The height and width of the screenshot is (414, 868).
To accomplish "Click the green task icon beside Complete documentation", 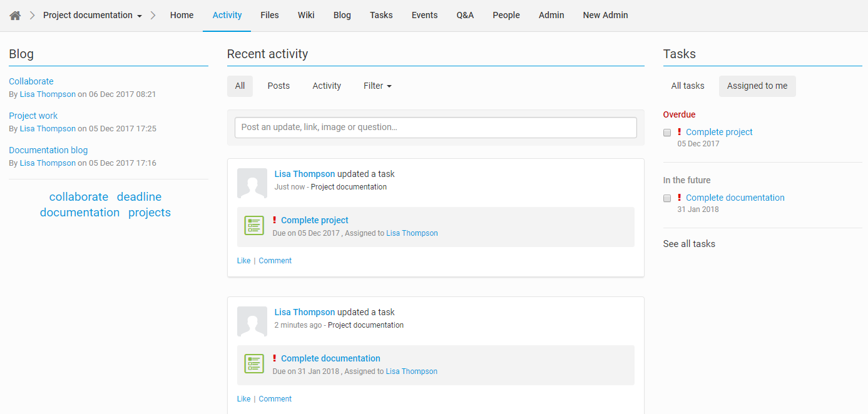I will [253, 364].
